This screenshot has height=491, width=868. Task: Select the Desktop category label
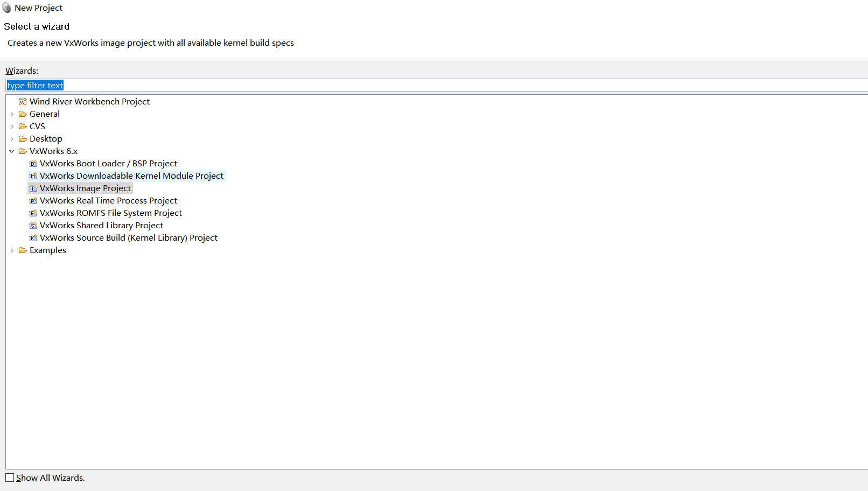point(46,138)
